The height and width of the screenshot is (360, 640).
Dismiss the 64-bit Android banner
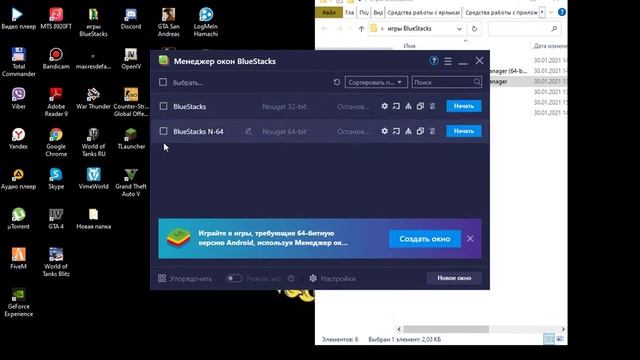click(x=470, y=238)
